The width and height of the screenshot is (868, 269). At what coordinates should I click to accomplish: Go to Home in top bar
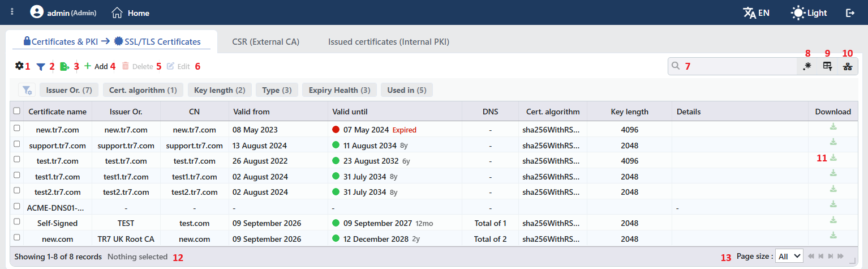pos(131,12)
